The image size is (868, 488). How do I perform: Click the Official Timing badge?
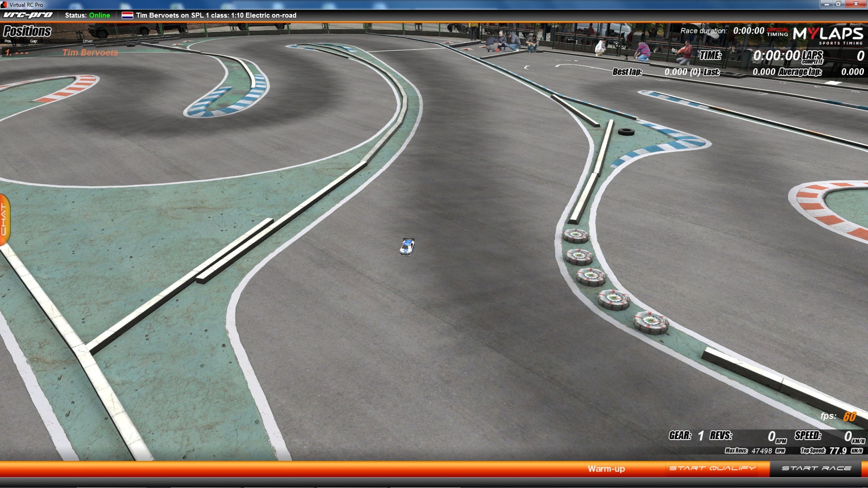777,32
